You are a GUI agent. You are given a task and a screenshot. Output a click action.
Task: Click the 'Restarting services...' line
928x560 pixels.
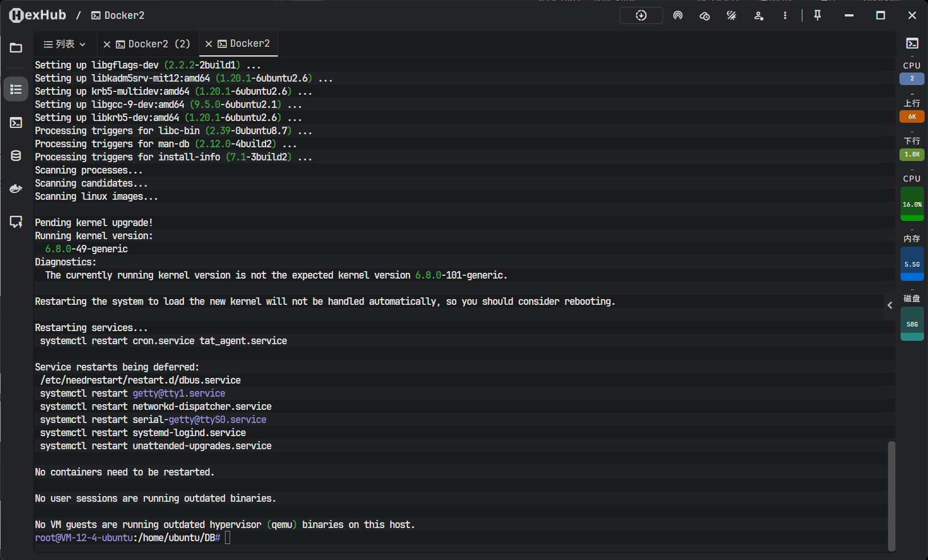pos(91,328)
